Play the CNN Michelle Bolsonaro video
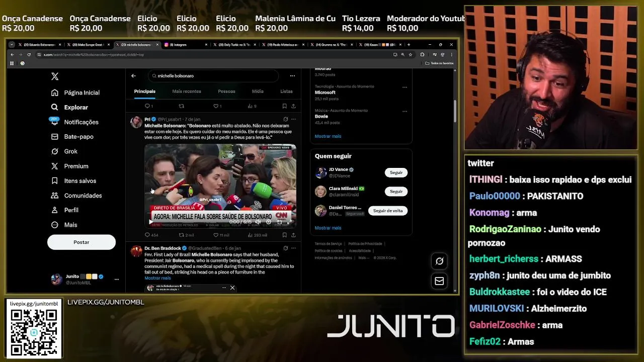The height and width of the screenshot is (362, 644). tap(151, 222)
